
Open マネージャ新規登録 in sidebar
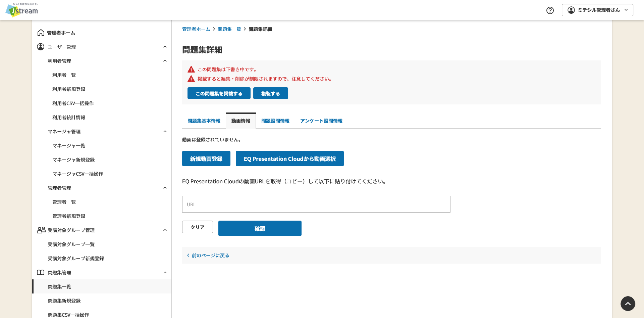[x=73, y=160]
